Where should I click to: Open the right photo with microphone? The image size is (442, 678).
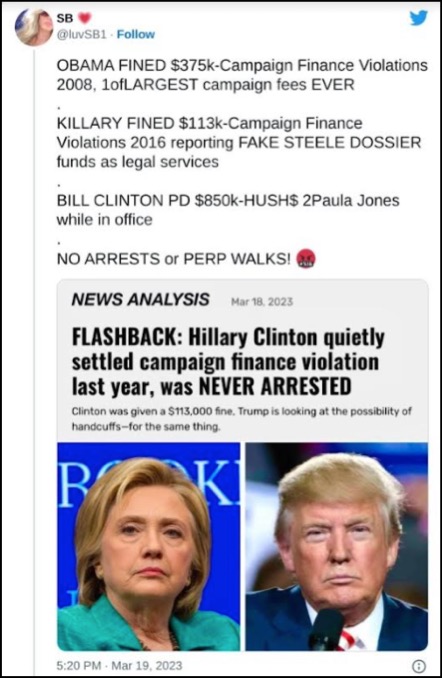(x=336, y=546)
